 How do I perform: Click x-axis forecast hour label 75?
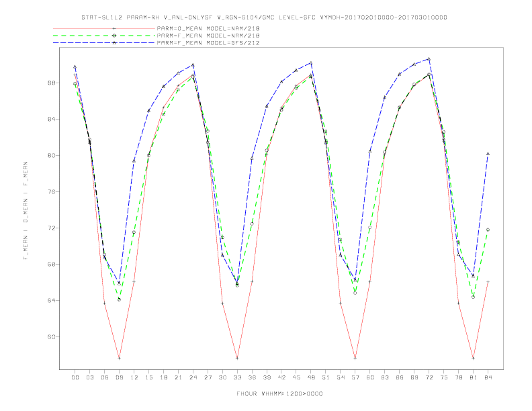click(x=444, y=377)
